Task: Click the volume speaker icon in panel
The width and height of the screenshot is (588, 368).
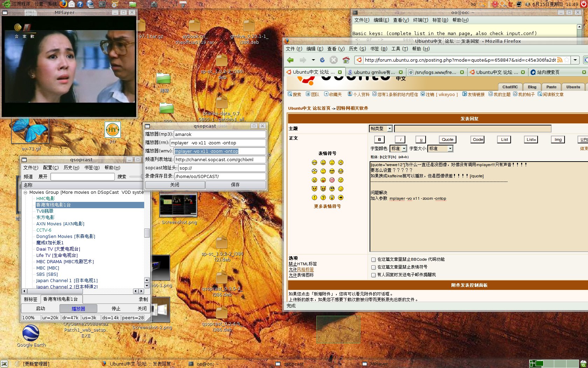Action: tap(527, 4)
